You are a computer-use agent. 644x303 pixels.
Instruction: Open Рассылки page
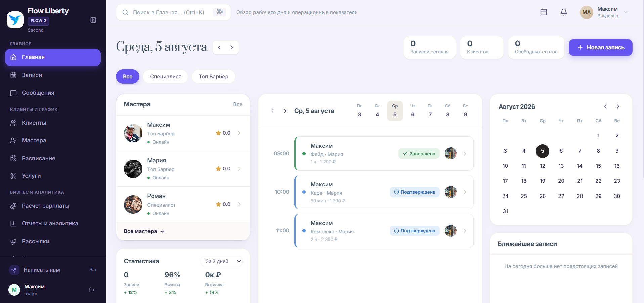53,241
